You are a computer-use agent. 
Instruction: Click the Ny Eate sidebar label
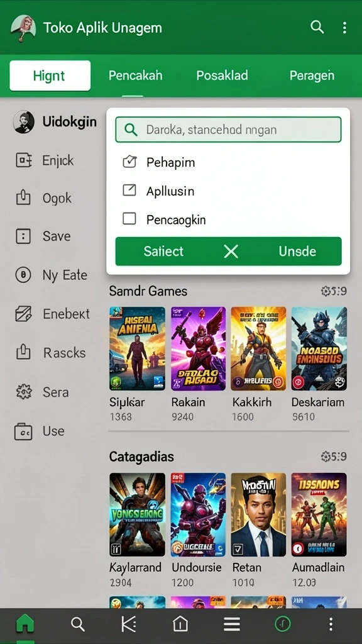(x=65, y=275)
